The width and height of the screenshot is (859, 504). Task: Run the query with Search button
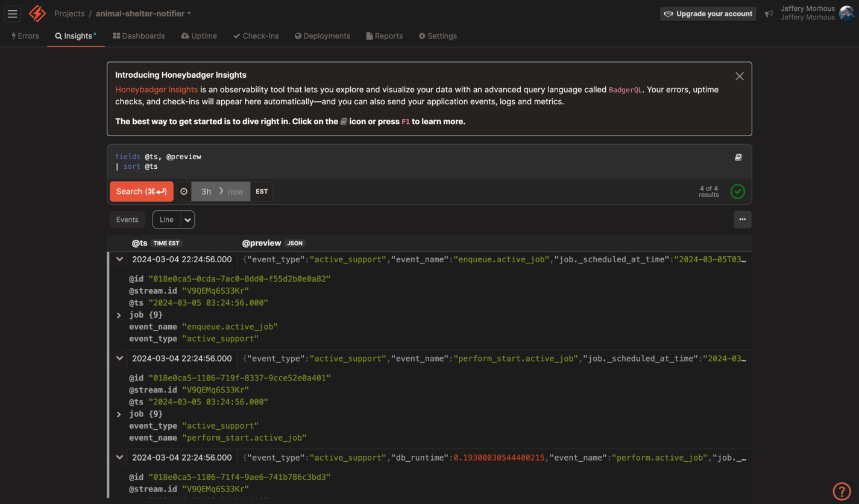click(142, 192)
